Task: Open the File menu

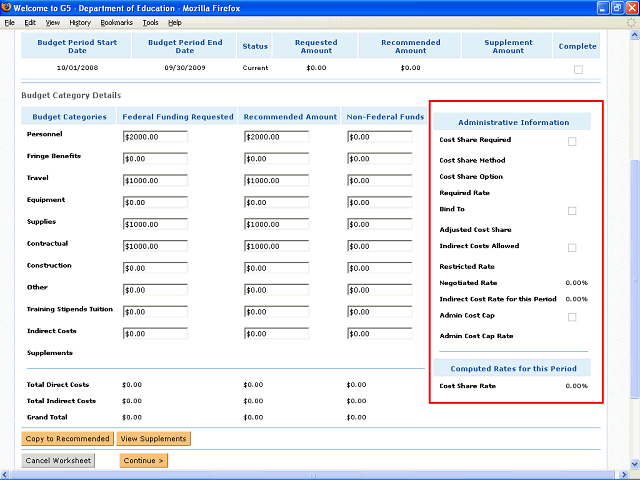Action: point(10,22)
